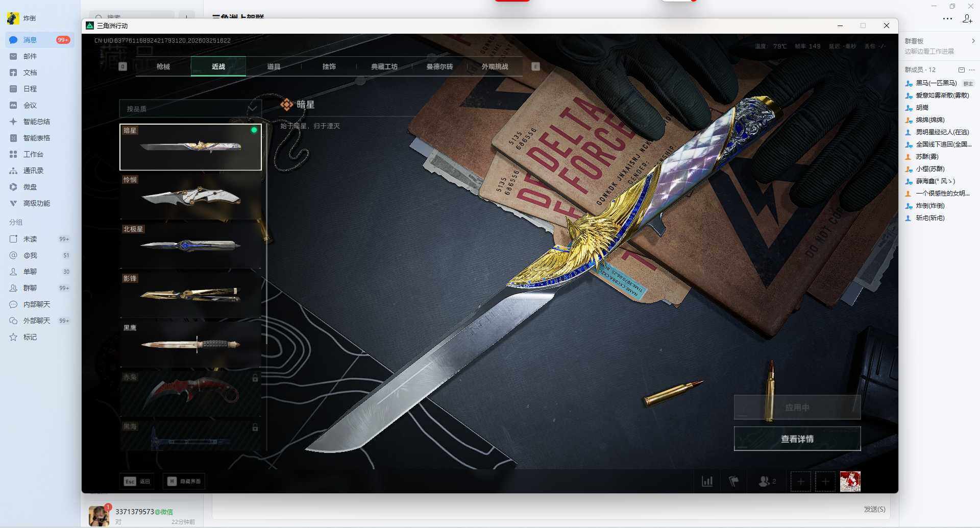
Task: Click the lock icon on 黑海 skin
Action: tap(255, 427)
